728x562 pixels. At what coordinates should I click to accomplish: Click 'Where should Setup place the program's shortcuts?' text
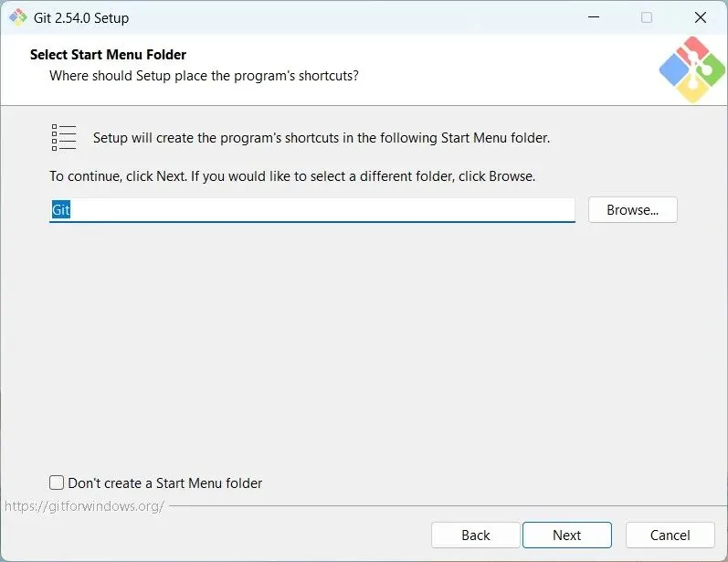pos(204,76)
